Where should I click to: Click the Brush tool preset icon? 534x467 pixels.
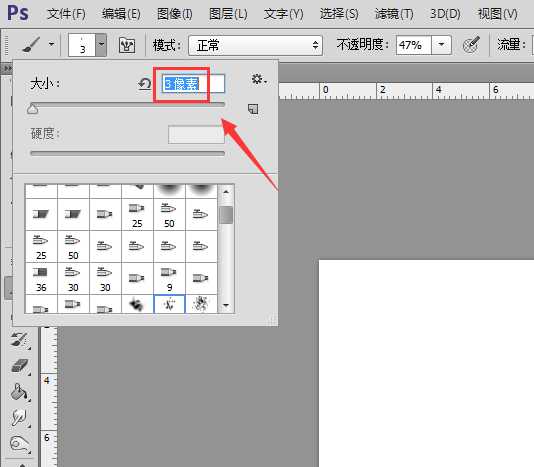pyautogui.click(x=31, y=45)
